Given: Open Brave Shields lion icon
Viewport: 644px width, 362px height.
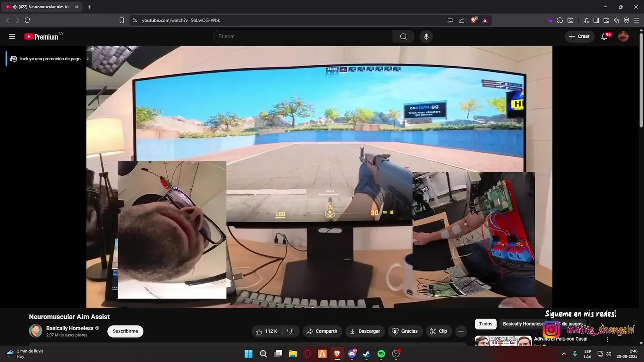Looking at the screenshot, I should point(474,20).
